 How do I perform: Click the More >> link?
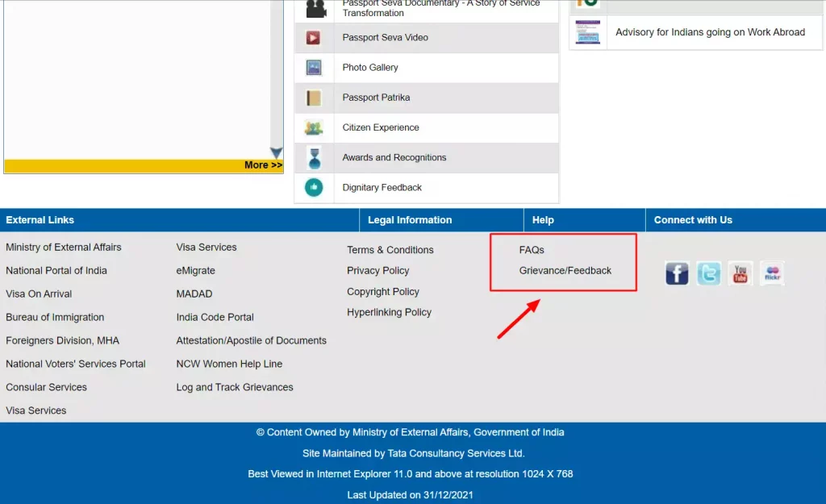tap(263, 165)
